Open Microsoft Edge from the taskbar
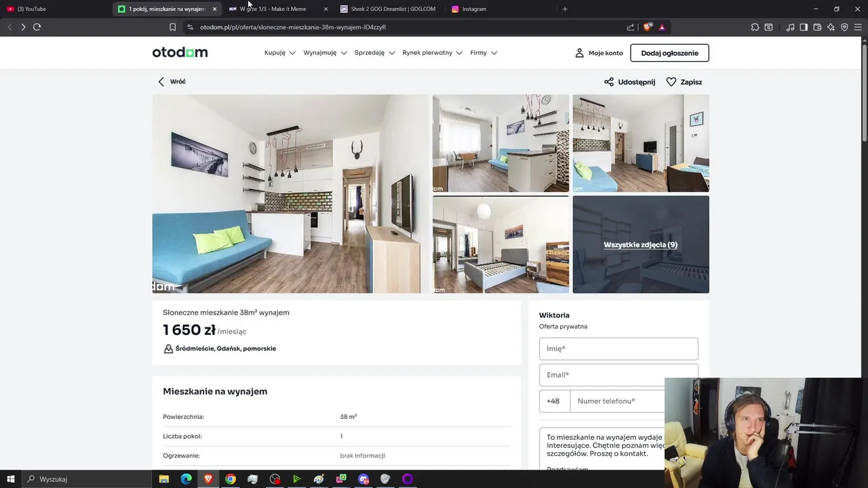Screen dimensions: 868x488 (186, 479)
